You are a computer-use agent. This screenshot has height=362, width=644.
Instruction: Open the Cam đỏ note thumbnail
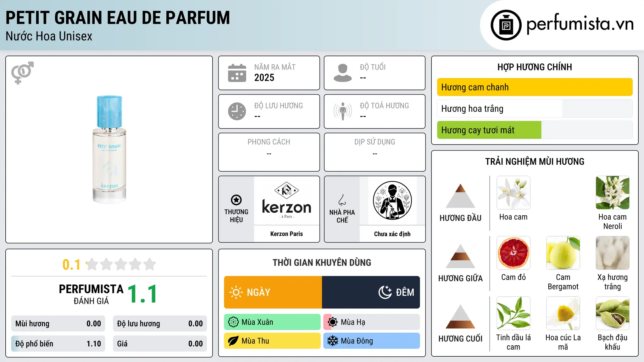point(514,253)
